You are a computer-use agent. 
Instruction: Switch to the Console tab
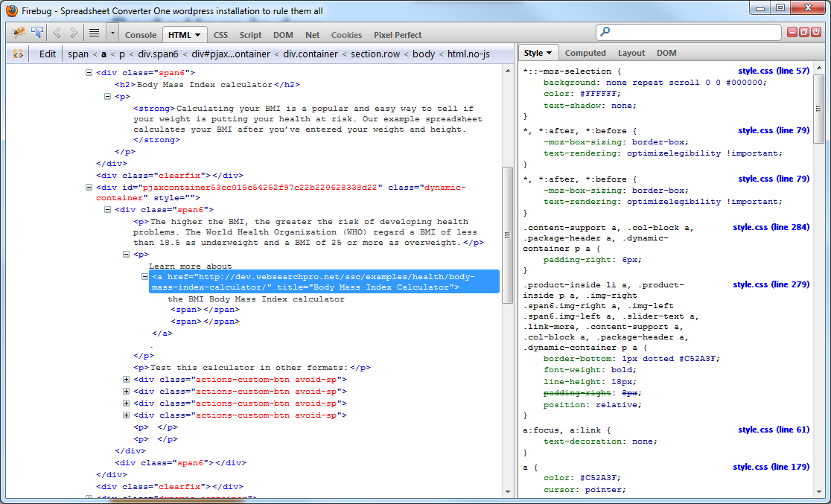141,35
